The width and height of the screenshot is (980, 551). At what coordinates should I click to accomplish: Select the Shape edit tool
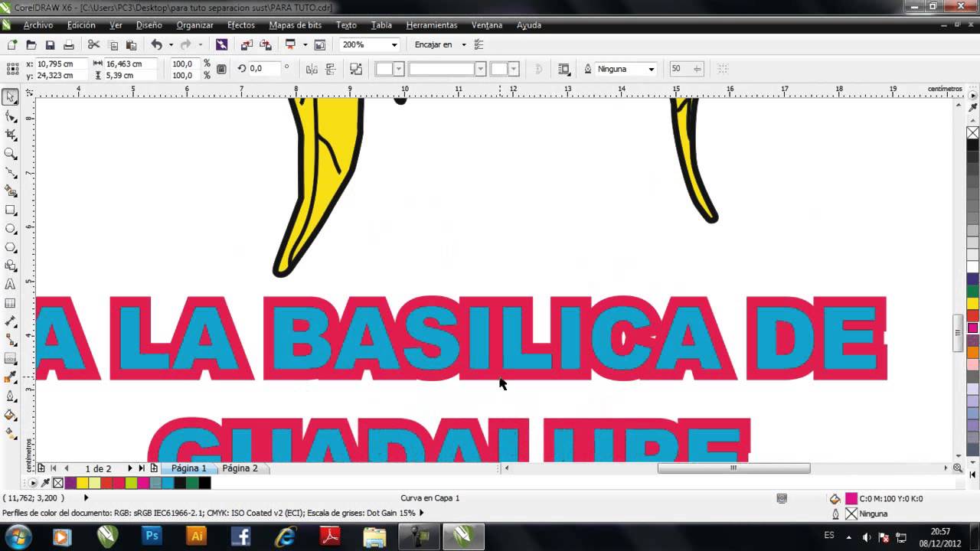point(11,116)
